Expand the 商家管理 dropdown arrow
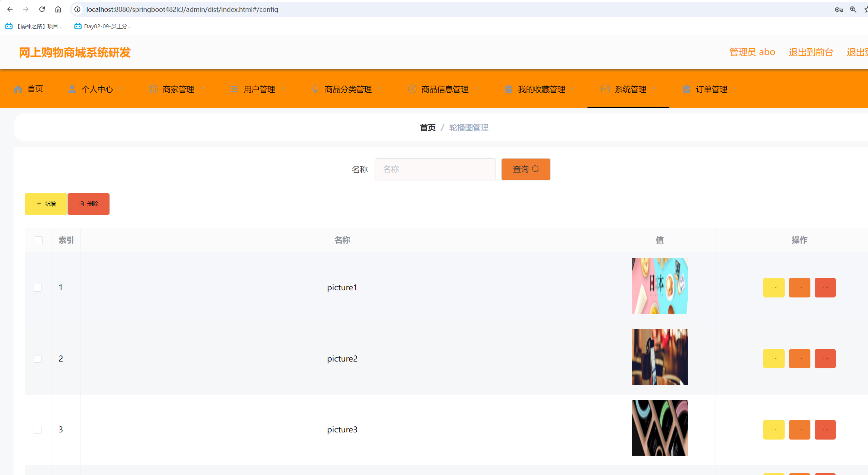The height and width of the screenshot is (475, 868). (202, 89)
